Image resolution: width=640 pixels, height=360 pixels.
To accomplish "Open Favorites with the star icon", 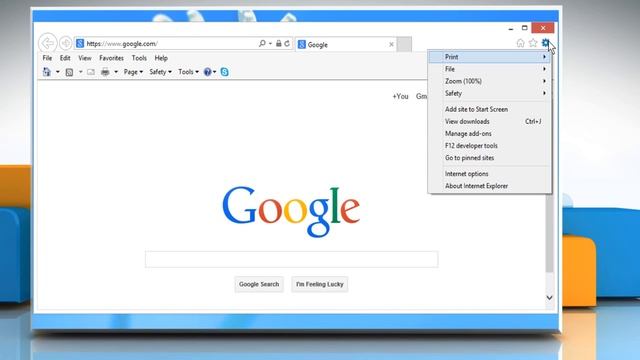I will point(533,43).
